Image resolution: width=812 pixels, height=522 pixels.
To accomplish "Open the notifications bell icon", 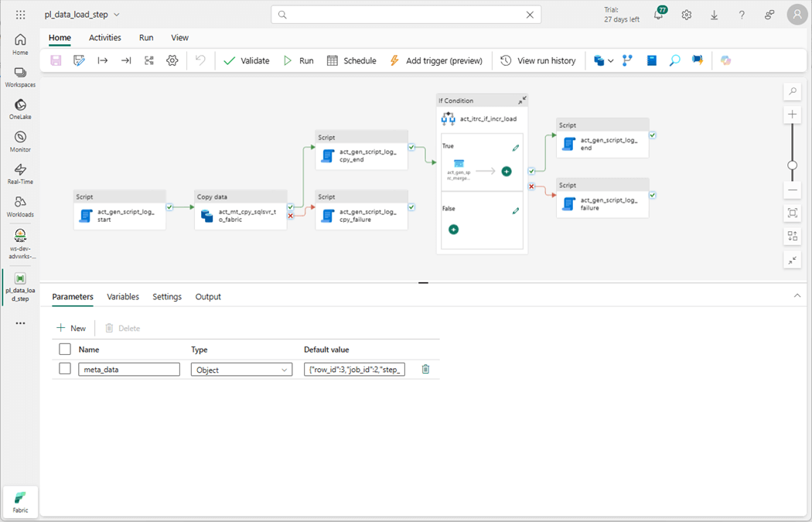I will click(x=659, y=15).
